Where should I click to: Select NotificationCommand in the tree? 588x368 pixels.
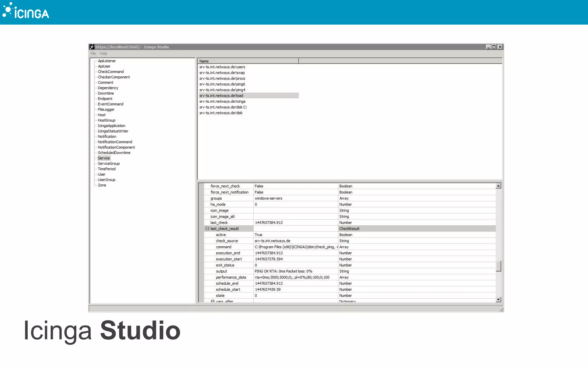[115, 142]
